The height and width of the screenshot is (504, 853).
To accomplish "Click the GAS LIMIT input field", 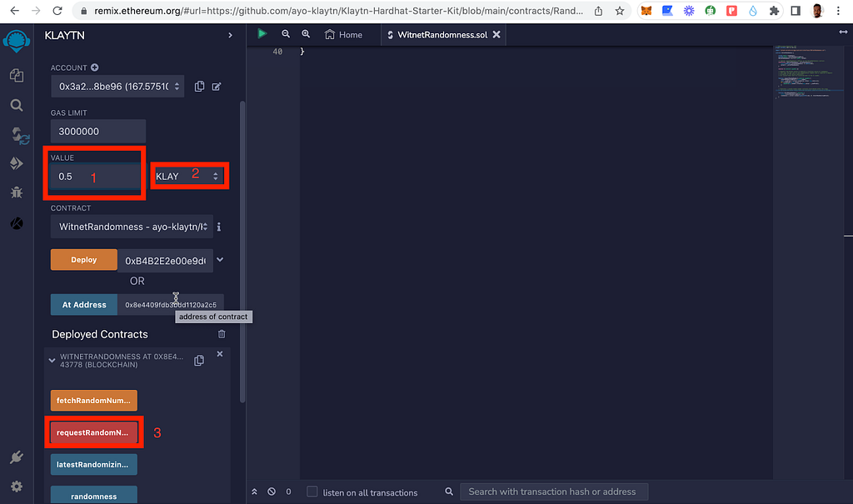I will click(x=98, y=131).
